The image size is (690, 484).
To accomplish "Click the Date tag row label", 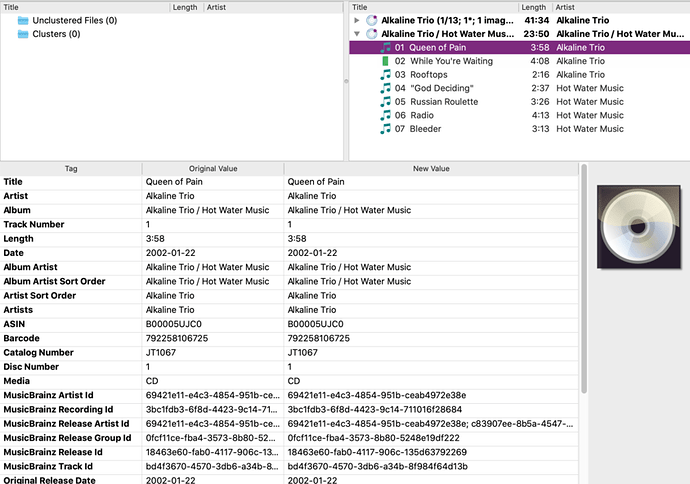I will pos(14,253).
